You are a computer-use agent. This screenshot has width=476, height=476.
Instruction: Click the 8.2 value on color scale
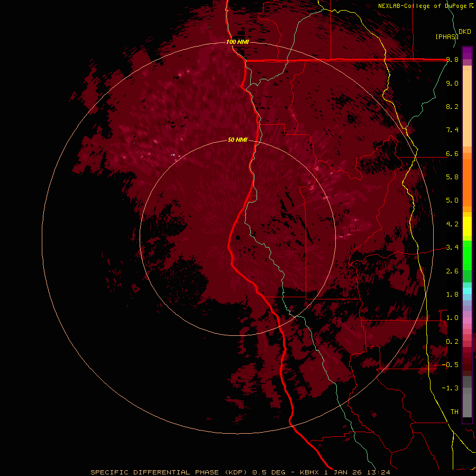[x=452, y=106]
